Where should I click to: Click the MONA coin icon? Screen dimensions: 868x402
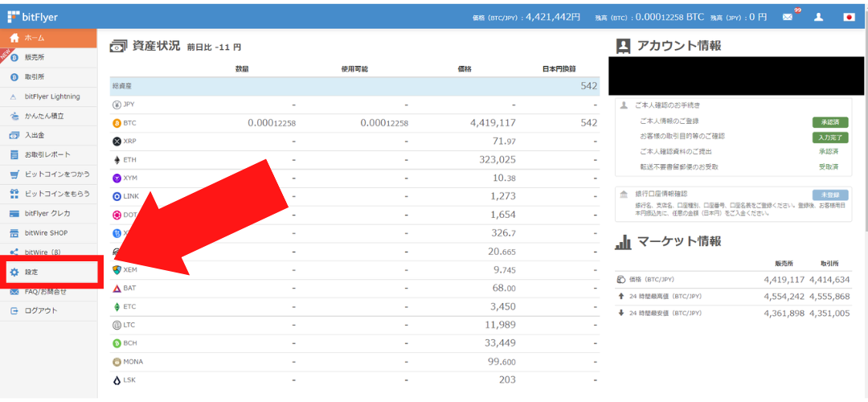coord(117,362)
